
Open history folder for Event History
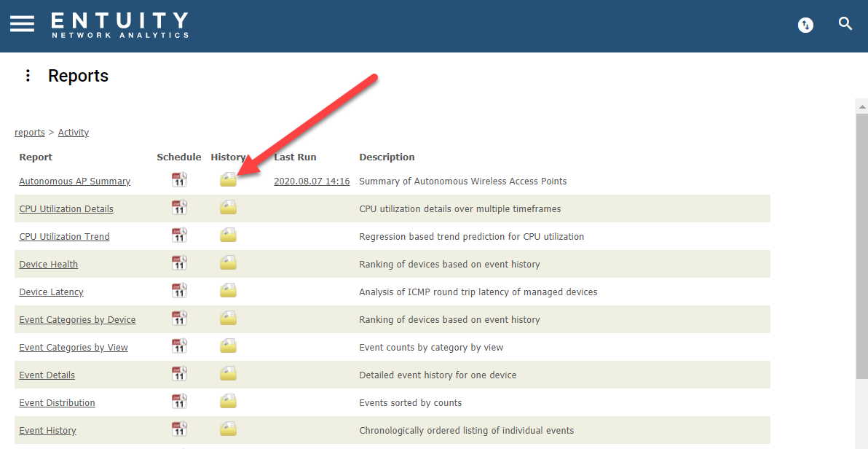click(x=228, y=429)
